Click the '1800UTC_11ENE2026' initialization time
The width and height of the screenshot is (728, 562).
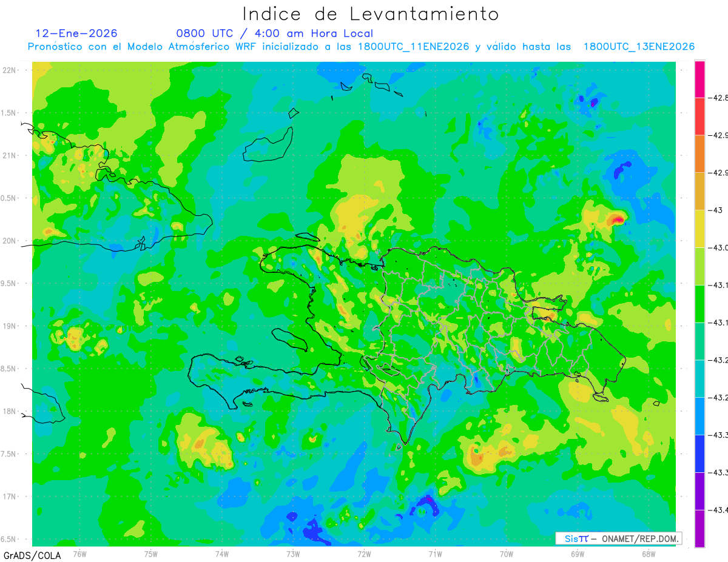(x=413, y=47)
